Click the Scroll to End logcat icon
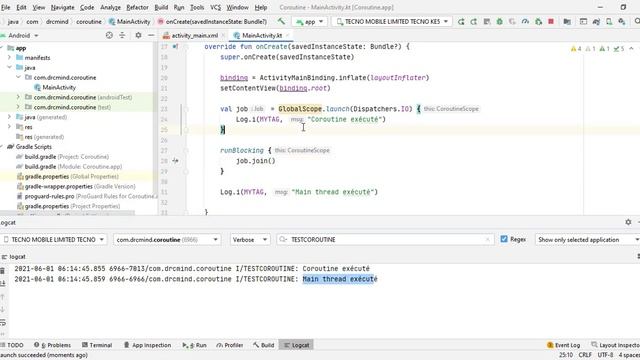The image size is (640, 360). (x=3, y=284)
